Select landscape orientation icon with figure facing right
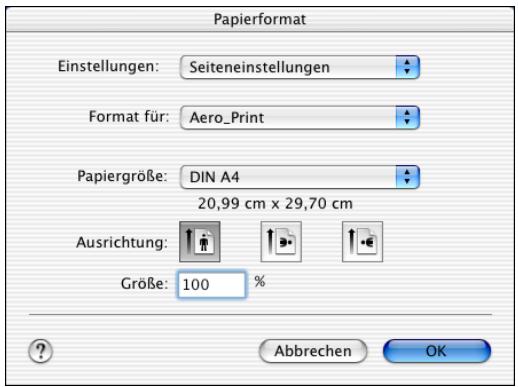 pyautogui.click(x=281, y=242)
